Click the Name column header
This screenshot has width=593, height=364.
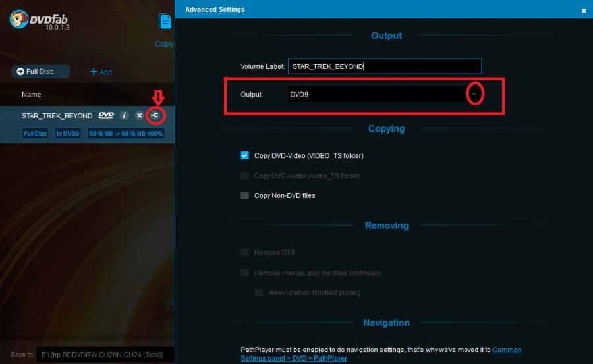(31, 95)
